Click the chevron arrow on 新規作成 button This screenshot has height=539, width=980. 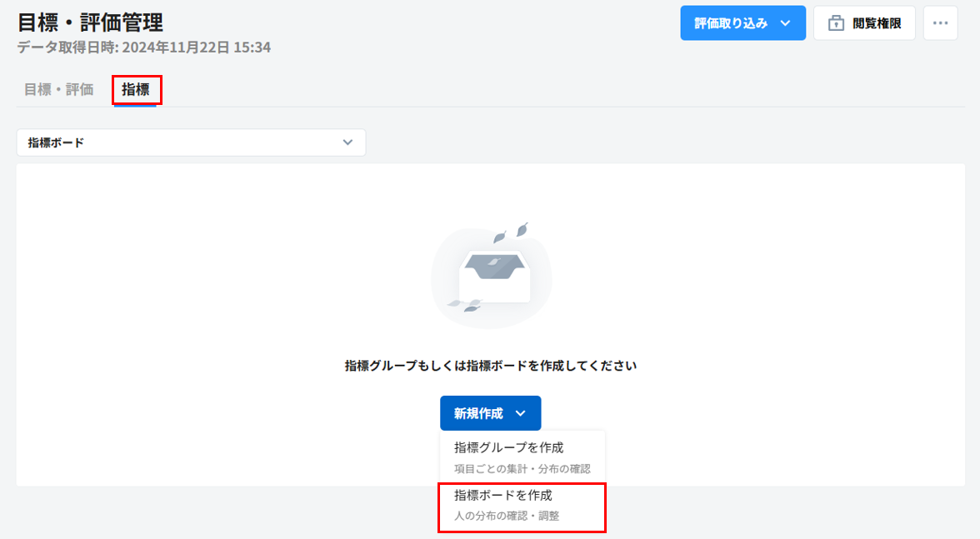point(521,413)
